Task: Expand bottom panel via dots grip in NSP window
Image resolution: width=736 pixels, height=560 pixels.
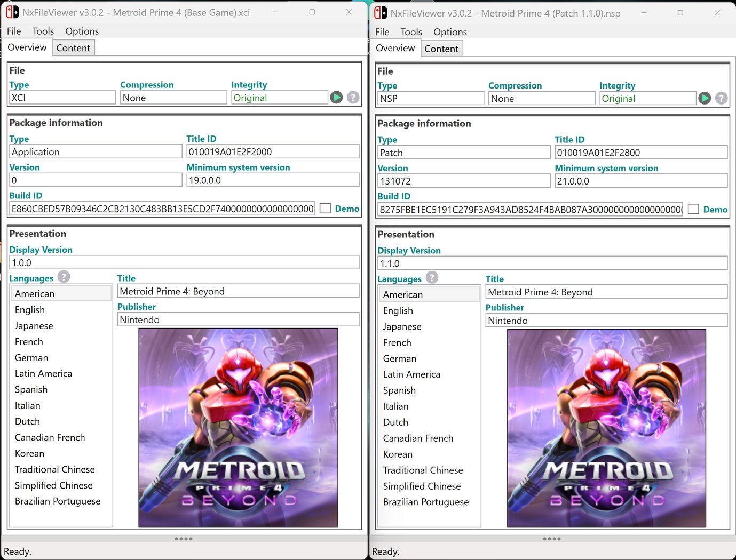Action: pyautogui.click(x=552, y=539)
